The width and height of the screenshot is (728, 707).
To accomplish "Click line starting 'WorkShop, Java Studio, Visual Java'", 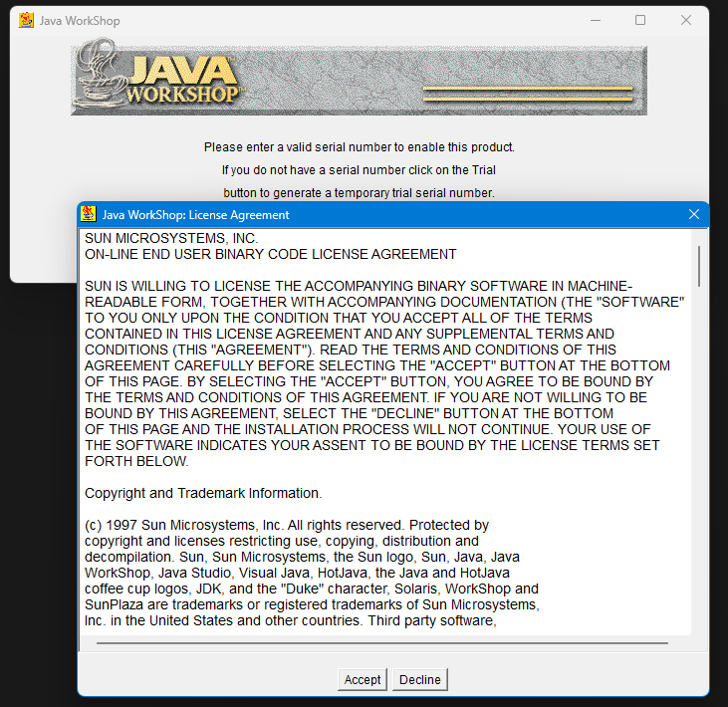I will (x=297, y=573).
